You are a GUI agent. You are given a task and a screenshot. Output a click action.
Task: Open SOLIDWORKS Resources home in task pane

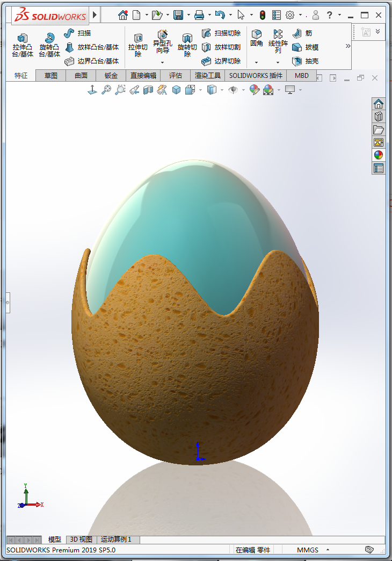(x=379, y=104)
